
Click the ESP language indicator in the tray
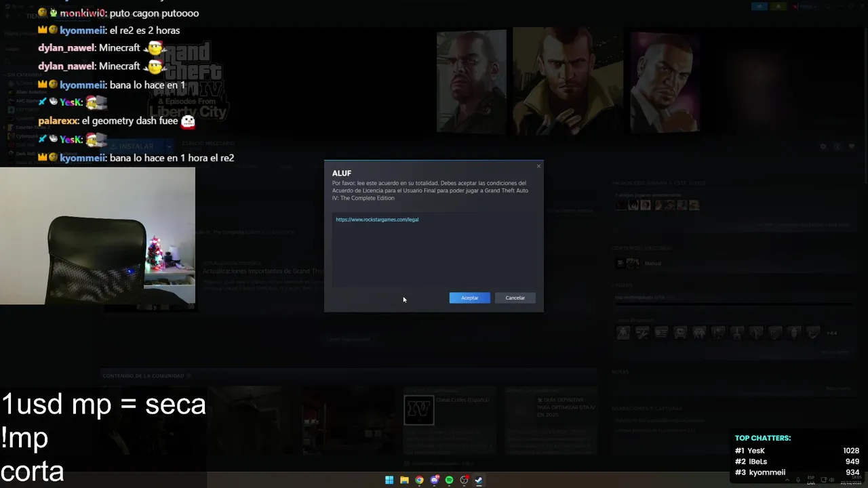[811, 480]
